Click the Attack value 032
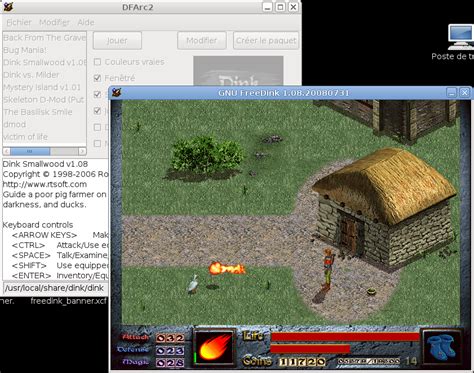474x373 pixels. [x=170, y=338]
